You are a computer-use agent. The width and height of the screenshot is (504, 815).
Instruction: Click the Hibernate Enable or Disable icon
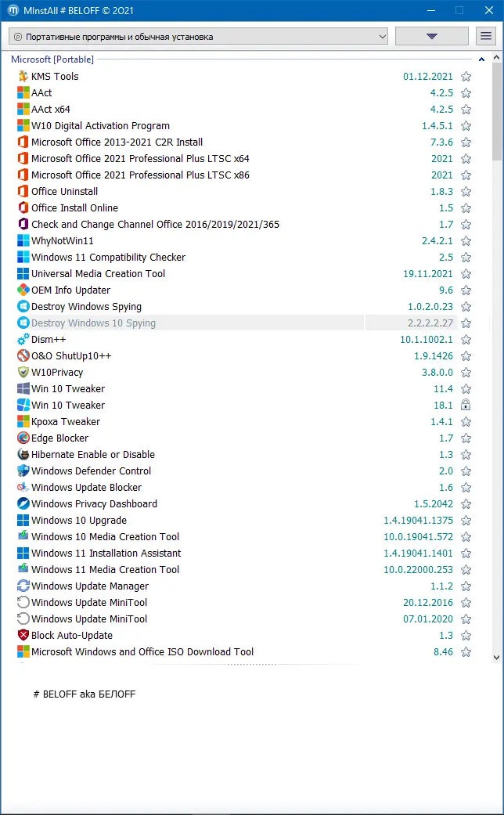point(23,454)
